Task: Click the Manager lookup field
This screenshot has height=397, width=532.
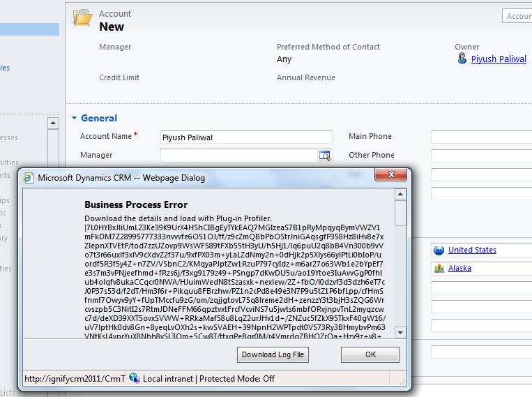Action: pos(239,156)
